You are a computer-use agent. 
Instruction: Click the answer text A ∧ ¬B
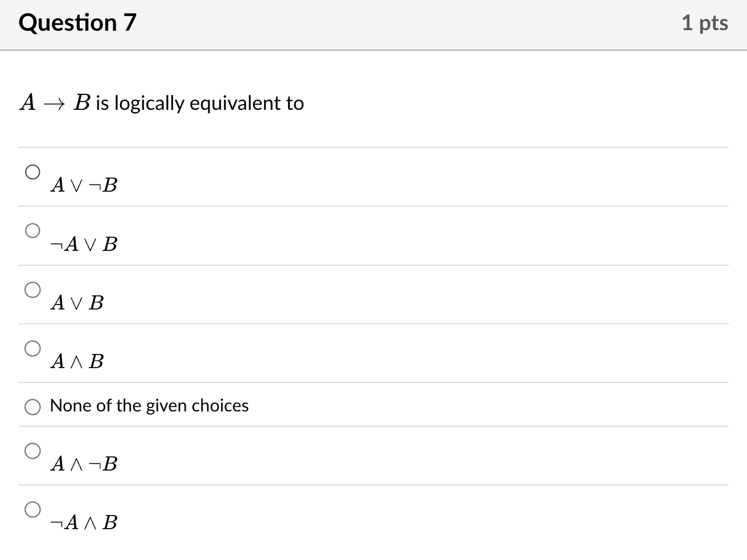[x=84, y=463]
